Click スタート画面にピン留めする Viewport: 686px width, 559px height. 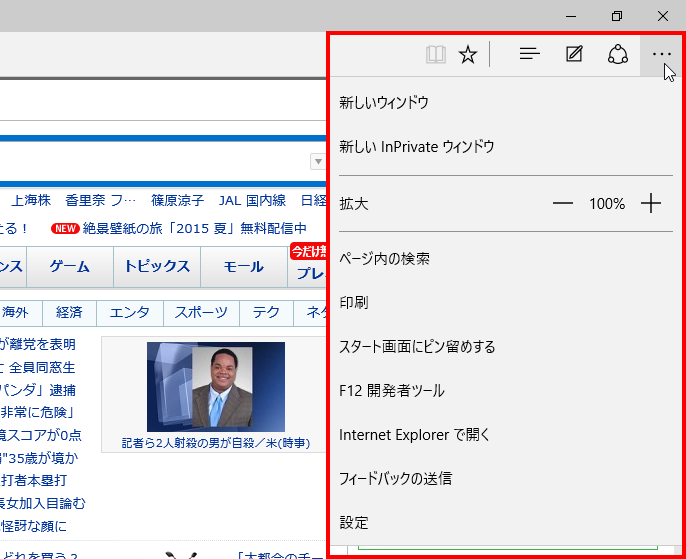417,347
